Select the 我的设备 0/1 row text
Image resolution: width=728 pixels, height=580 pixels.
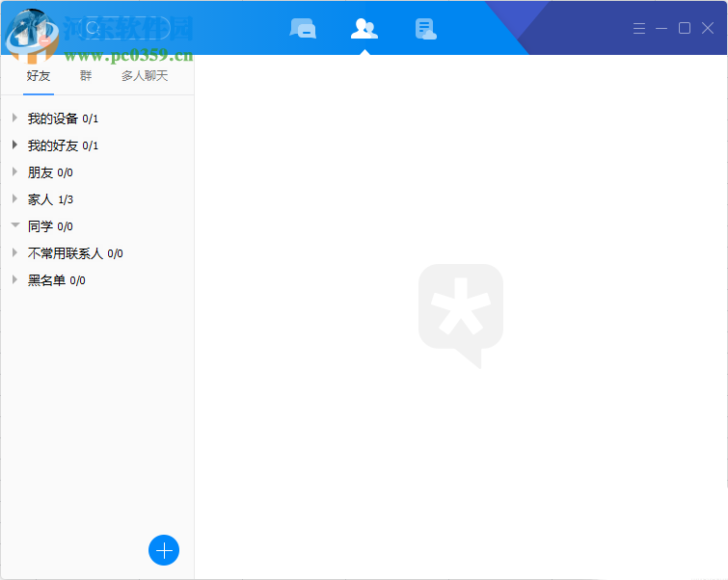(x=63, y=119)
